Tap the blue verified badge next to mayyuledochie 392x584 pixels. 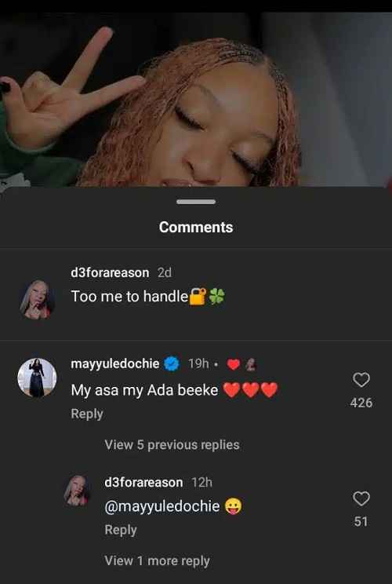pyautogui.click(x=172, y=363)
